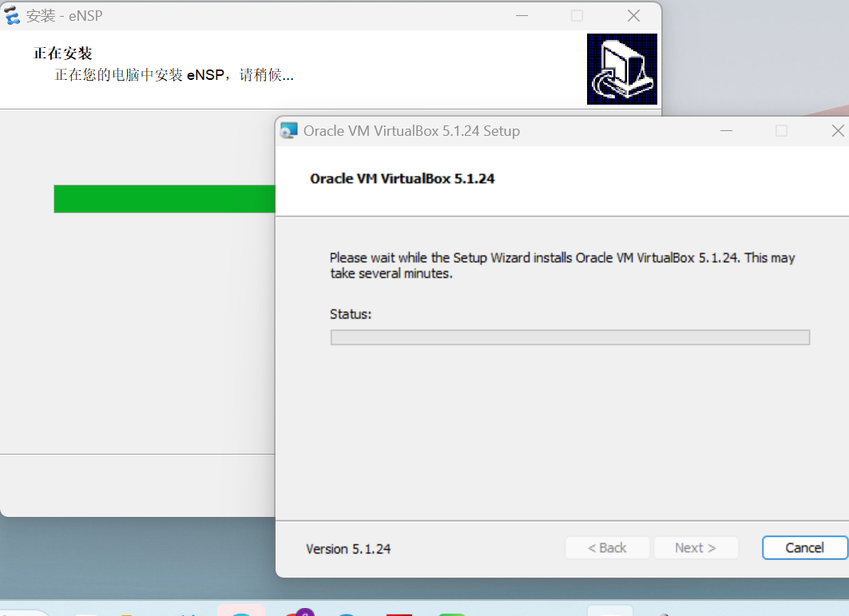This screenshot has width=849, height=616.
Task: Click the greyed maximize box of eNSP installer
Action: [x=577, y=15]
